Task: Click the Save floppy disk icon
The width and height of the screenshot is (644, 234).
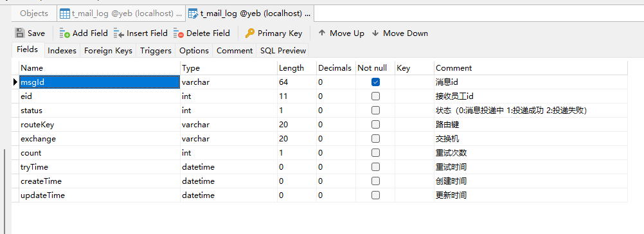Action: coord(19,33)
